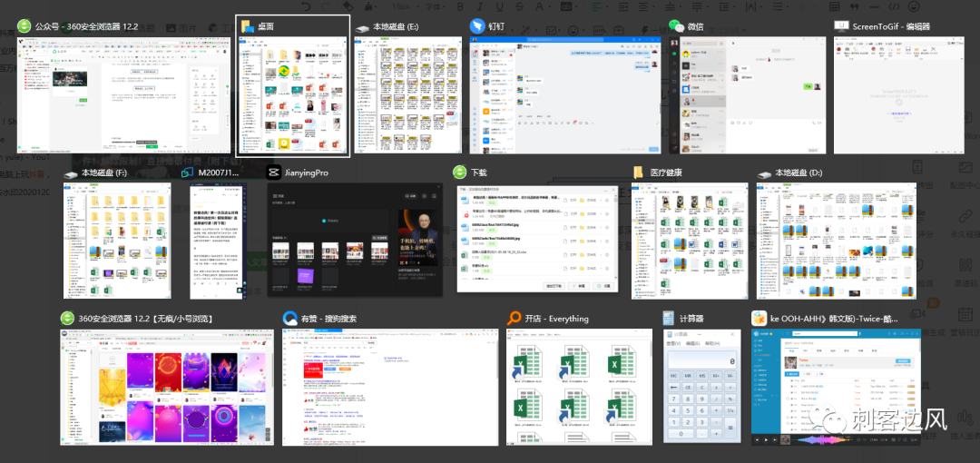
Task: Click the 360 browser icon beside 公众号 title
Action: [24, 26]
